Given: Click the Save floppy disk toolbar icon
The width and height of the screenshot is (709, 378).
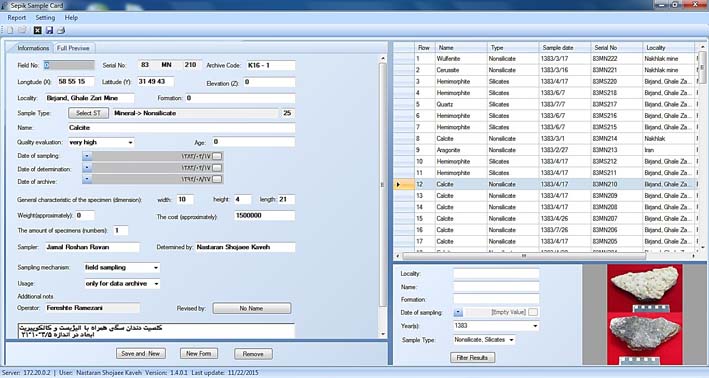Looking at the screenshot, I should tap(49, 30).
